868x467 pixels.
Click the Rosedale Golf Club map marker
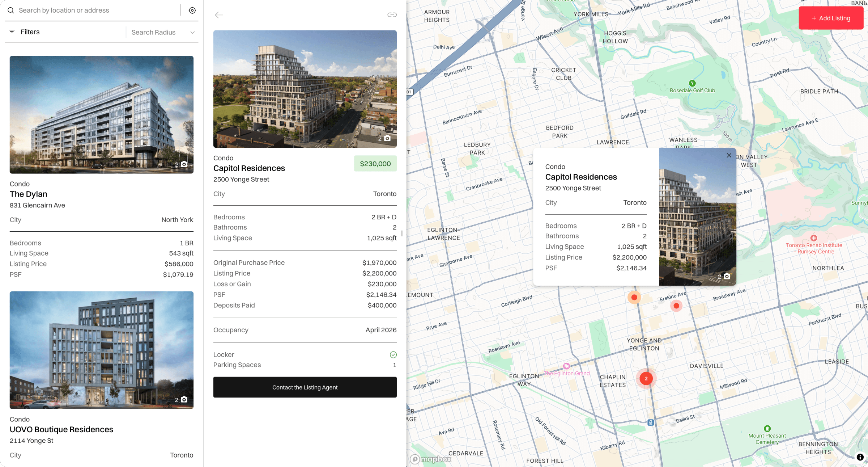(x=692, y=83)
